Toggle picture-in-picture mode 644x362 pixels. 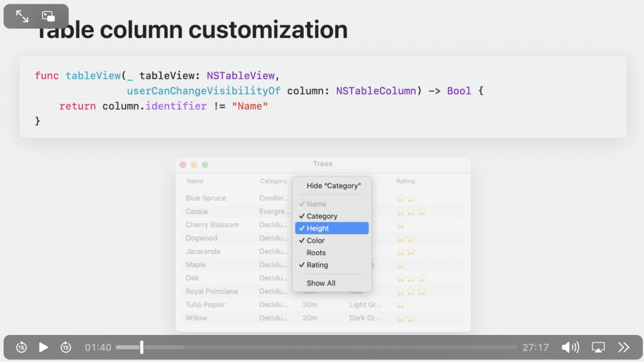[48, 16]
